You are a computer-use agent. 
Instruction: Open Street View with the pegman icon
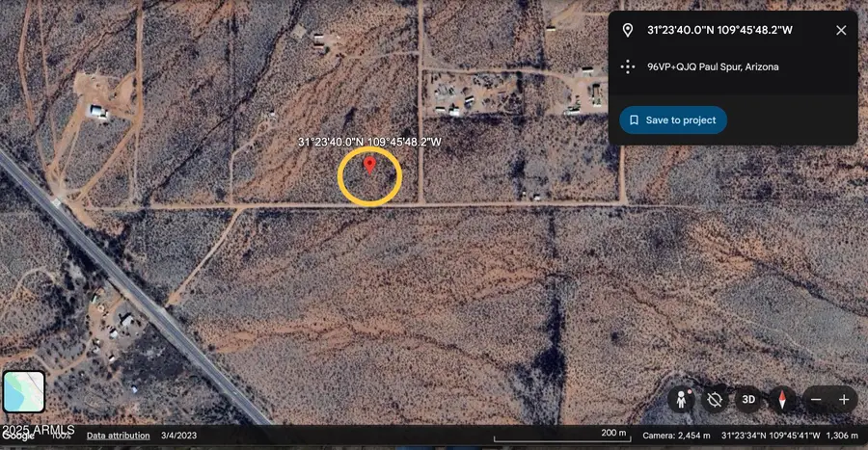pos(682,399)
